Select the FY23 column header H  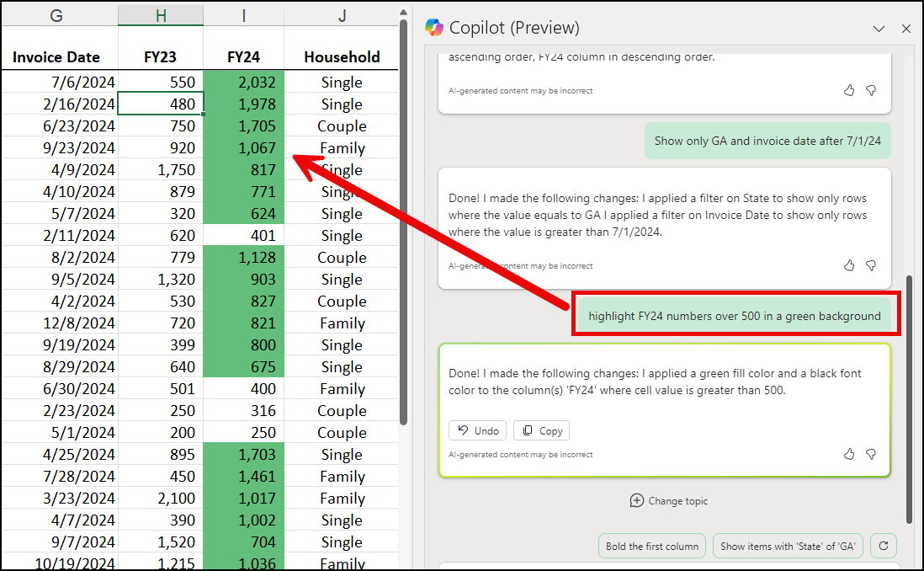click(161, 14)
